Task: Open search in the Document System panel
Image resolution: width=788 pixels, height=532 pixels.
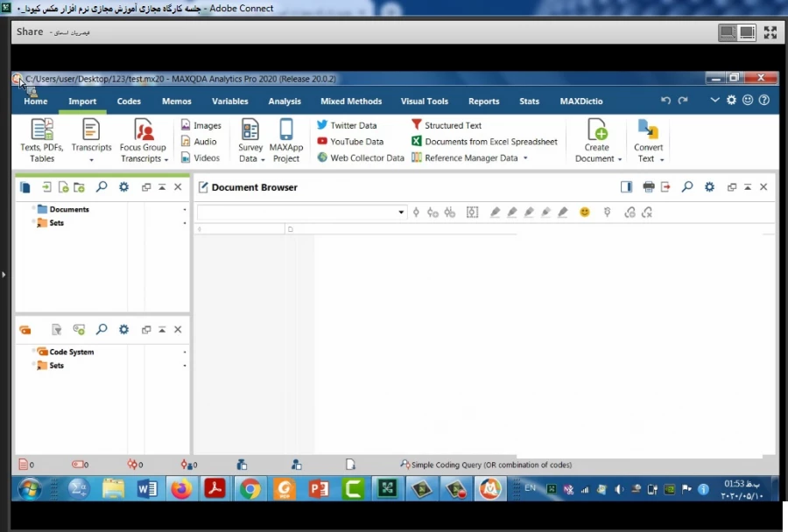Action: tap(102, 187)
